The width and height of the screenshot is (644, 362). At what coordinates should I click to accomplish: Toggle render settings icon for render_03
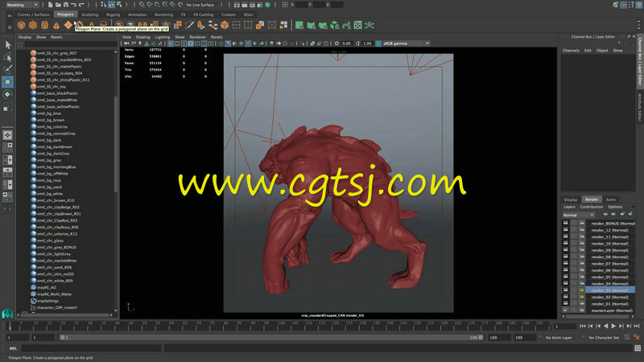[x=581, y=290]
